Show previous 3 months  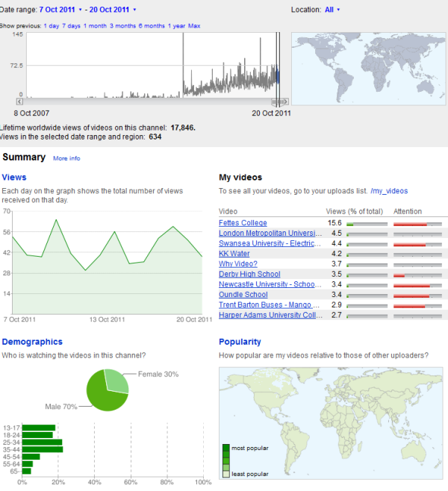(122, 26)
